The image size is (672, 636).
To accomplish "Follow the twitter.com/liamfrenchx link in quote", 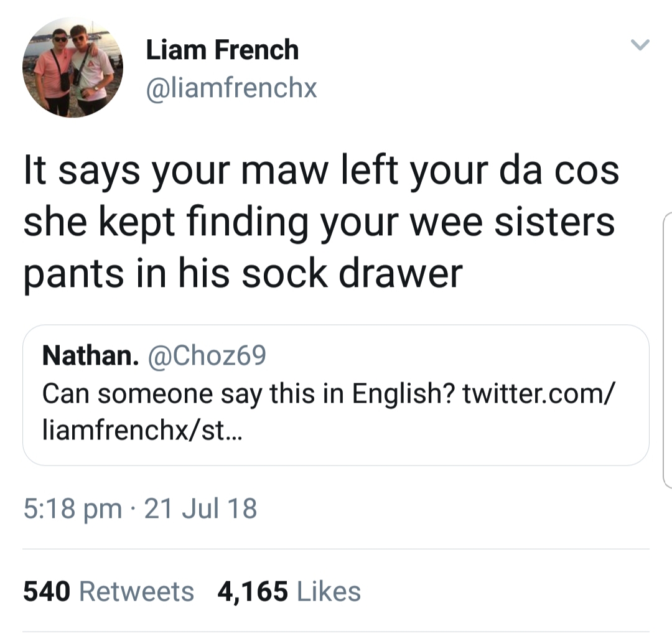I will coord(329,411).
